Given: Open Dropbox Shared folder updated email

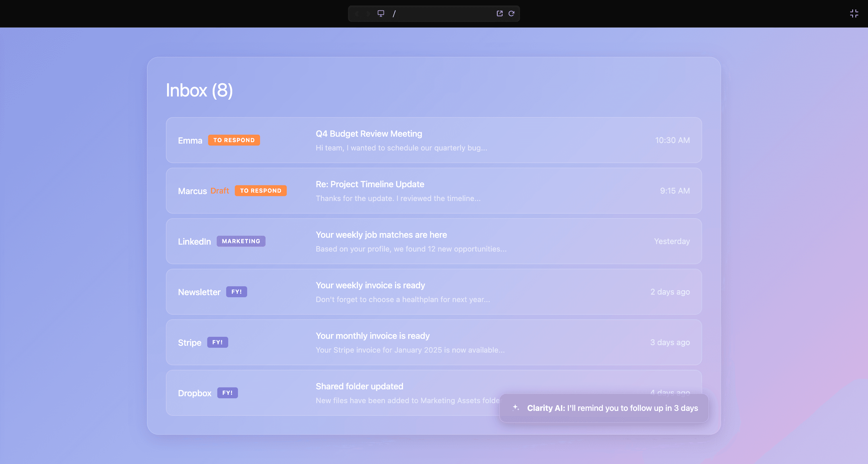Looking at the screenshot, I should point(359,386).
